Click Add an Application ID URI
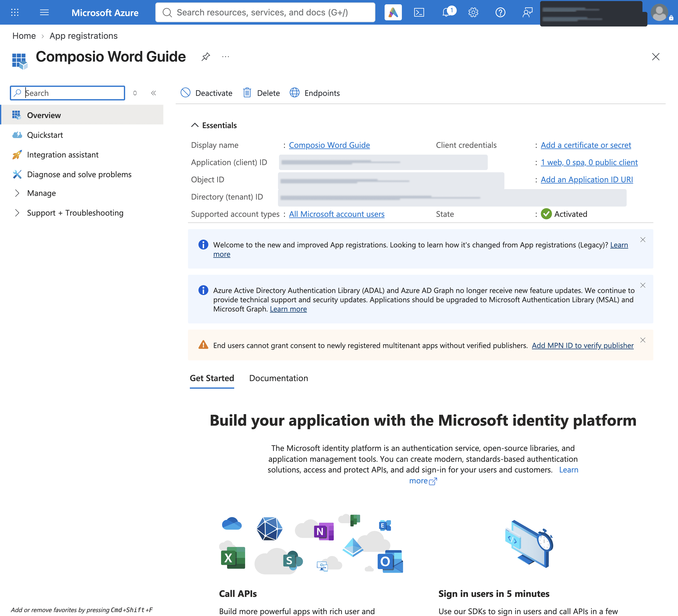 (x=587, y=179)
